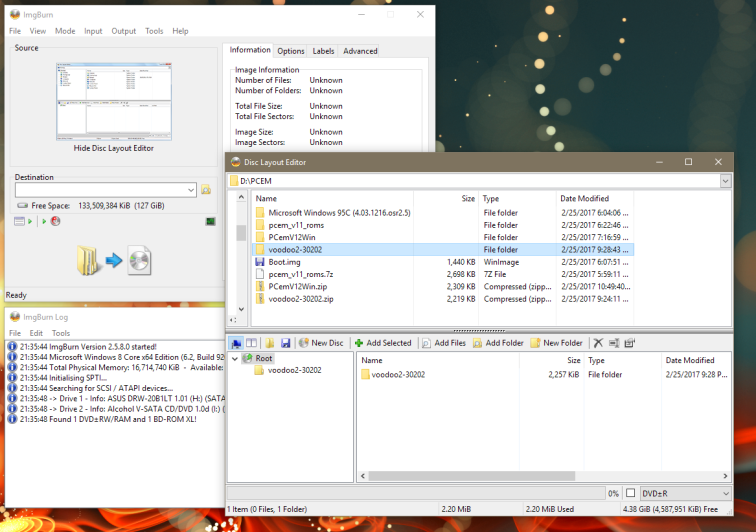
Task: Select voodoo2-30202.zip in the file list
Action: pos(443,299)
